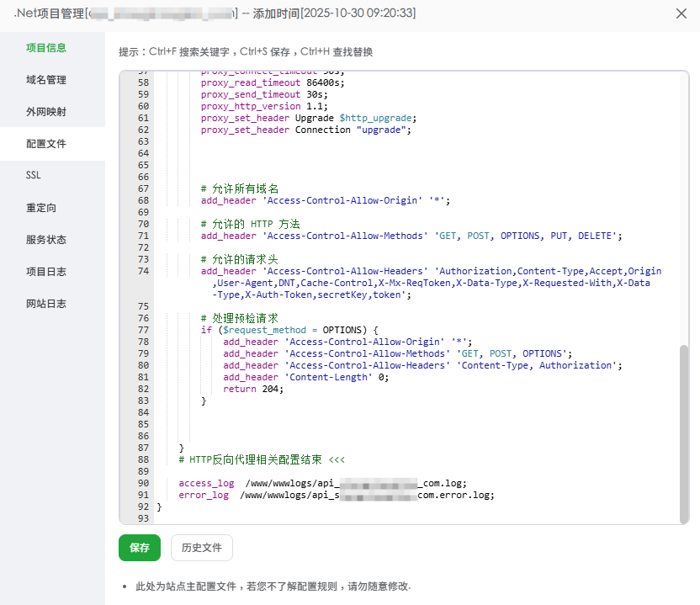Image resolution: width=700 pixels, height=605 pixels.
Task: Open the 项目信息 tab
Action: click(46, 48)
